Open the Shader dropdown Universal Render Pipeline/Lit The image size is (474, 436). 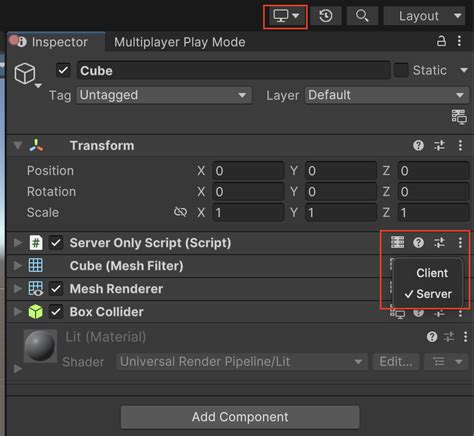click(242, 362)
